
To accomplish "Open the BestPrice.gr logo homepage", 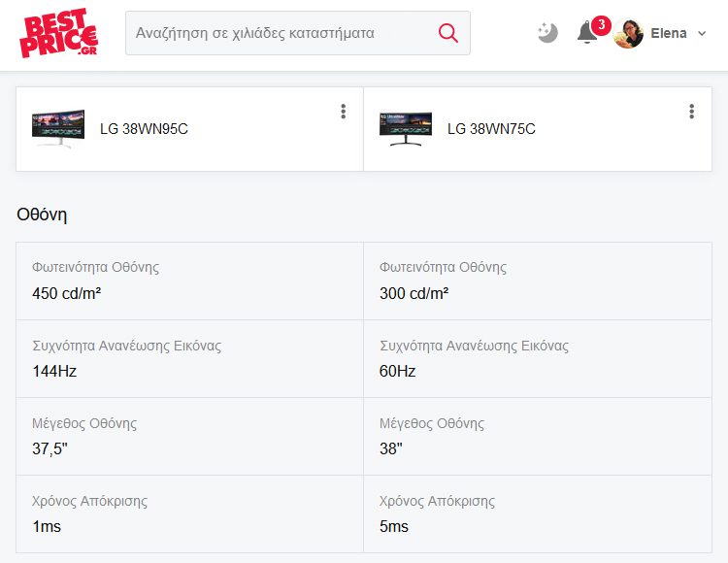I will coord(58,33).
